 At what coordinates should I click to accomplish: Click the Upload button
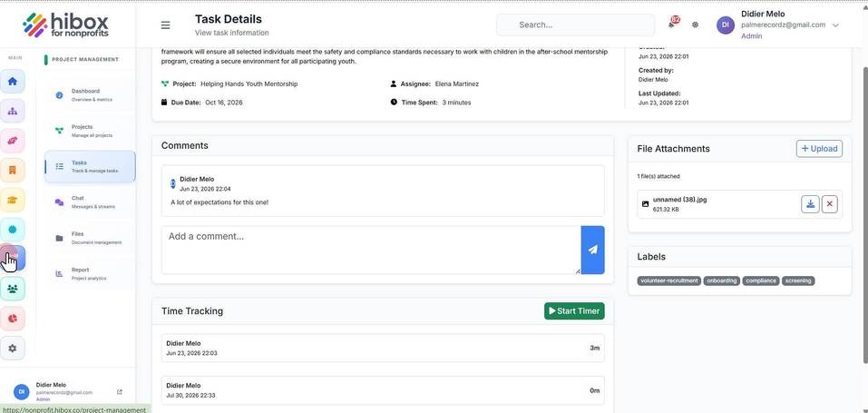click(x=819, y=149)
